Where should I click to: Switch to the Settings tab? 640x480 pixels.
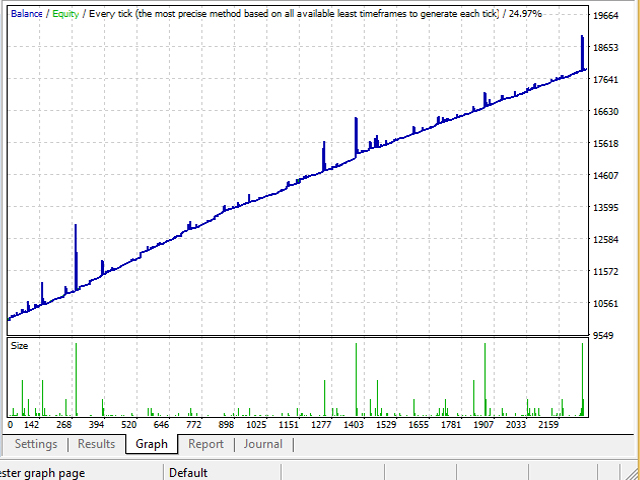(36, 444)
